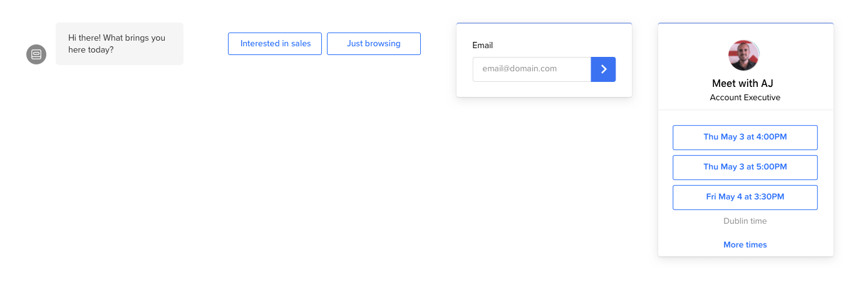The image size is (868, 297).
Task: Click the "Dublin time" timezone label
Action: [745, 221]
